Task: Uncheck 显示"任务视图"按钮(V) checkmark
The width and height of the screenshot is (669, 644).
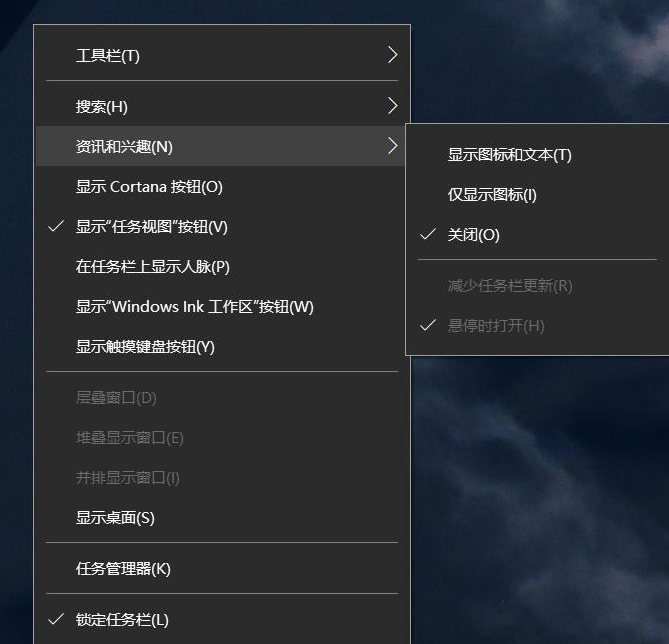Action: coord(56,227)
